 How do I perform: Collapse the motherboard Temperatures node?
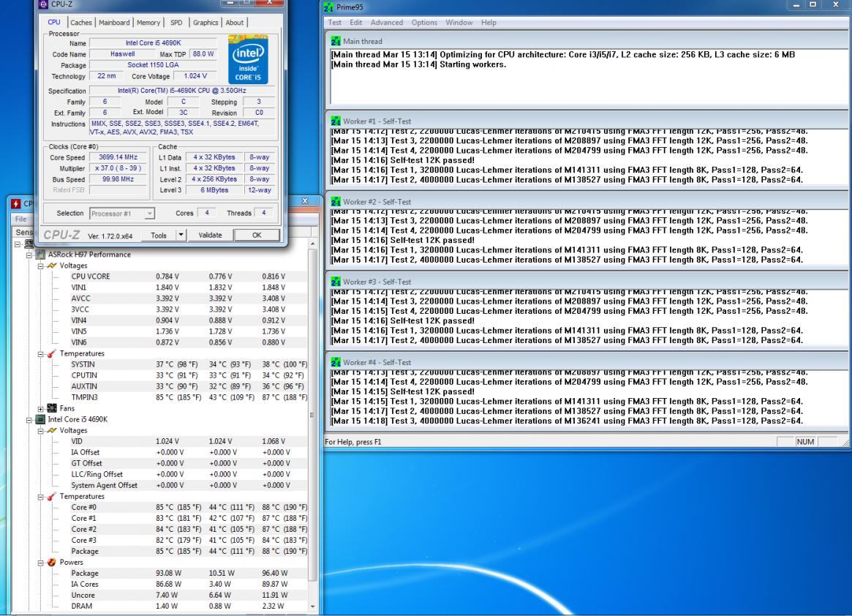pos(41,353)
